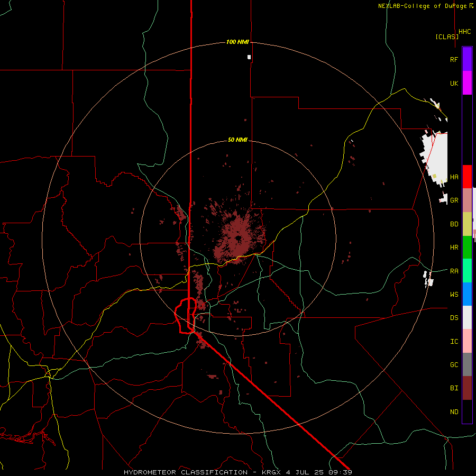
Task: Click the UK magenta color swatch in legend
Action: click(467, 83)
